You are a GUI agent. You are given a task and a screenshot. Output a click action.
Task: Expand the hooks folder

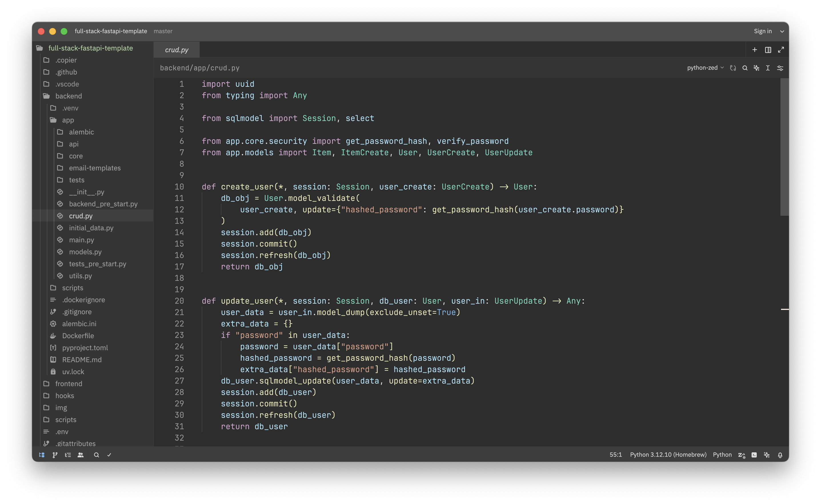pos(93,396)
